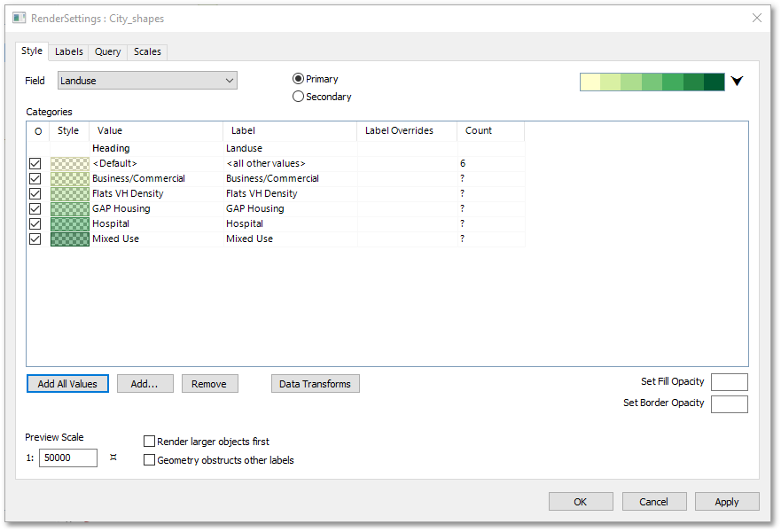The width and height of the screenshot is (781, 532).
Task: Click the Count column header
Action: click(490, 131)
